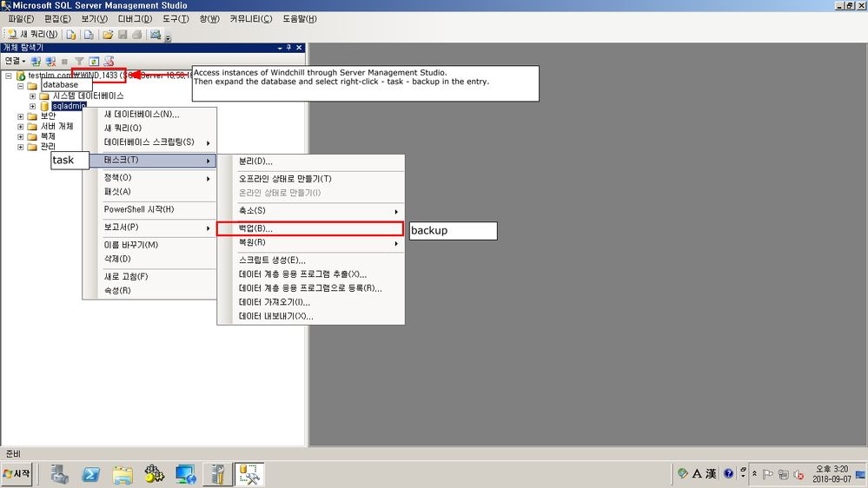The width and height of the screenshot is (868, 488).
Task: Open the 편집(E) menu
Action: point(57,19)
